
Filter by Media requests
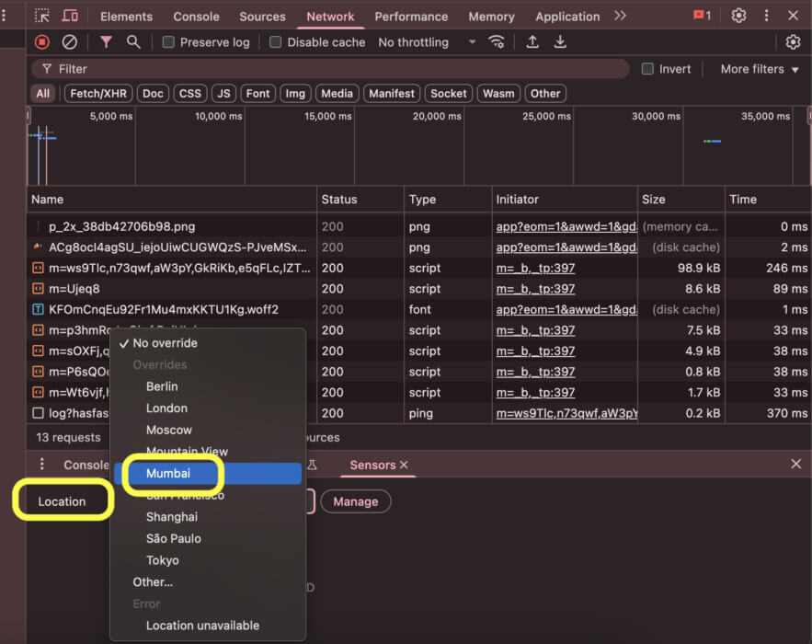(x=337, y=93)
